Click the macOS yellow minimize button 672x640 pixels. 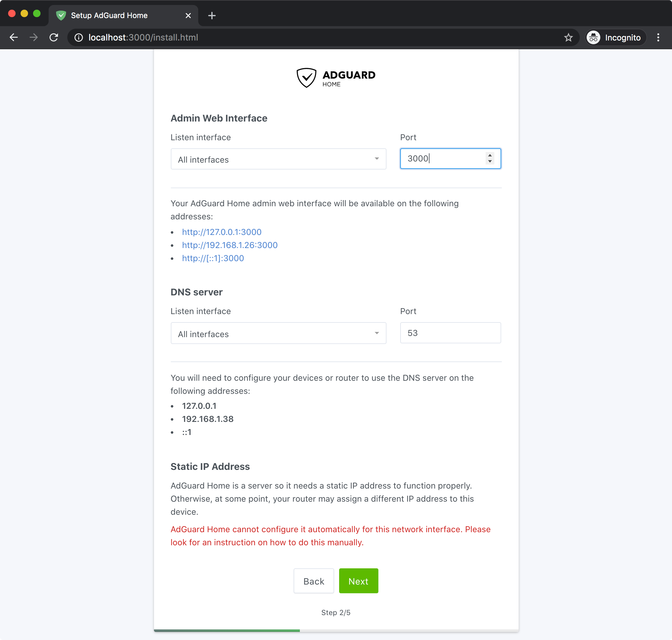coord(24,14)
